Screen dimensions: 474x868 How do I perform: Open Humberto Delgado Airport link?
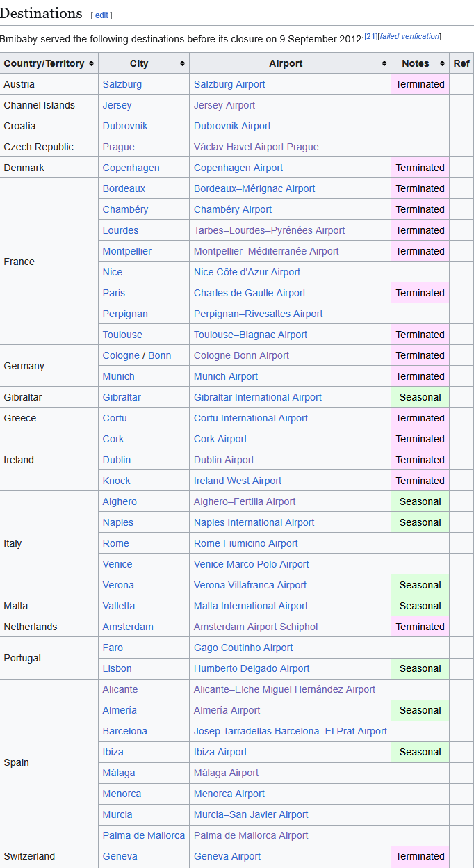(252, 668)
